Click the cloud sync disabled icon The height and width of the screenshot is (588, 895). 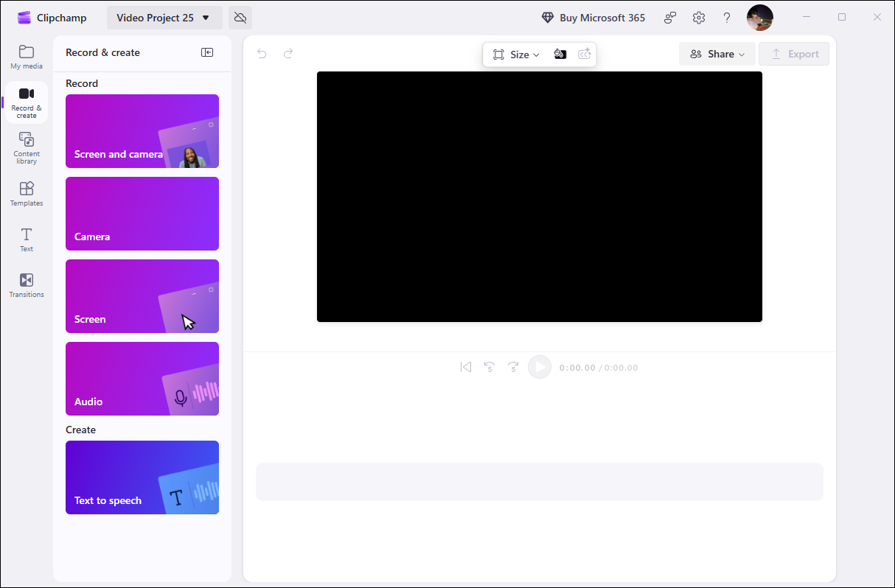point(240,18)
